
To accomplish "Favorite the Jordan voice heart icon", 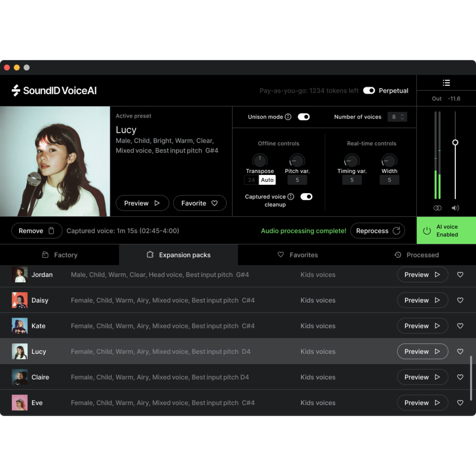I will click(x=460, y=274).
